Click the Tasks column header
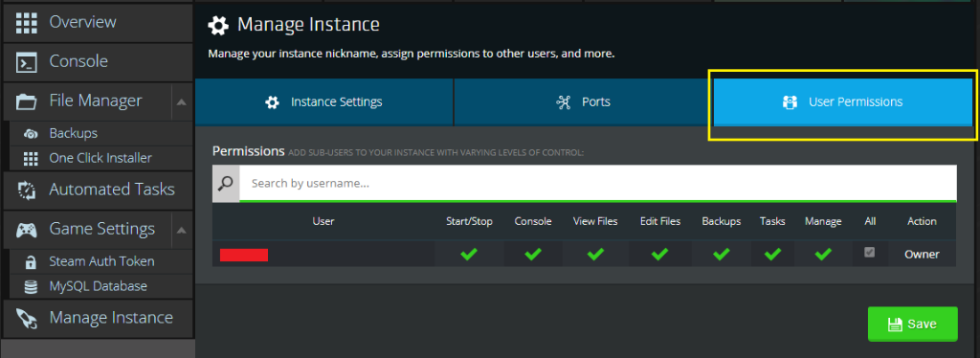This screenshot has width=980, height=358. coord(772,221)
